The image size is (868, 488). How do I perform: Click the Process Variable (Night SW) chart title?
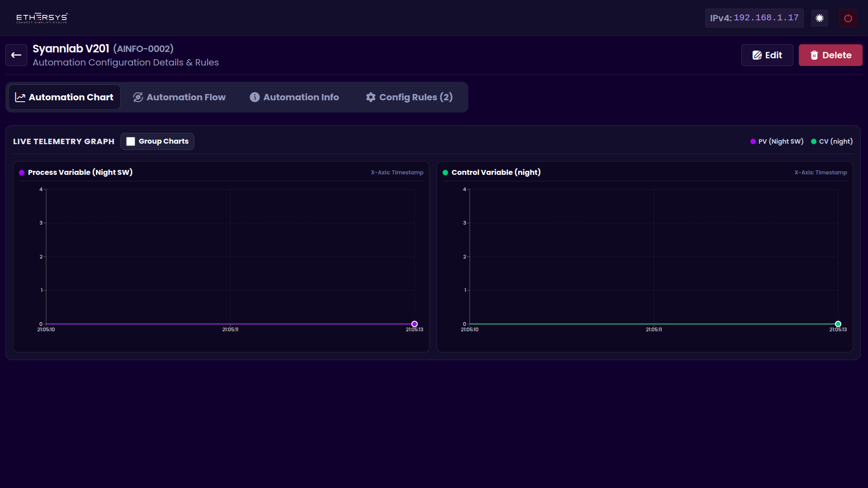(80, 173)
